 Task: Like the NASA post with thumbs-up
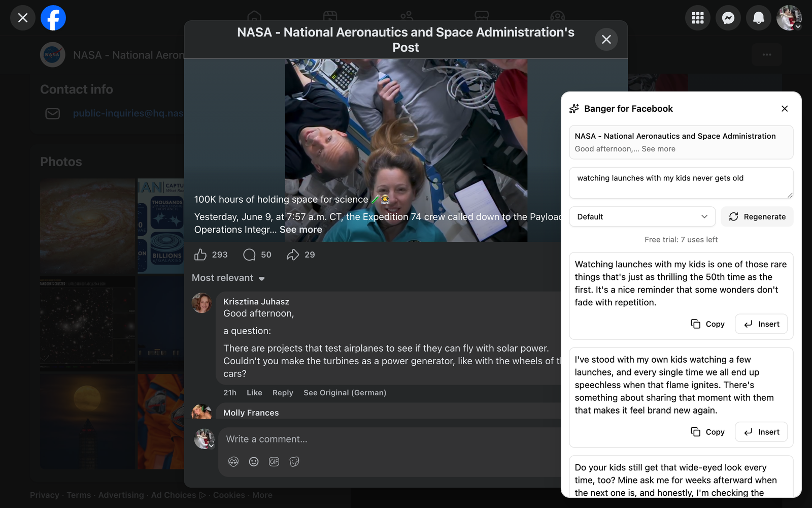coord(200,255)
